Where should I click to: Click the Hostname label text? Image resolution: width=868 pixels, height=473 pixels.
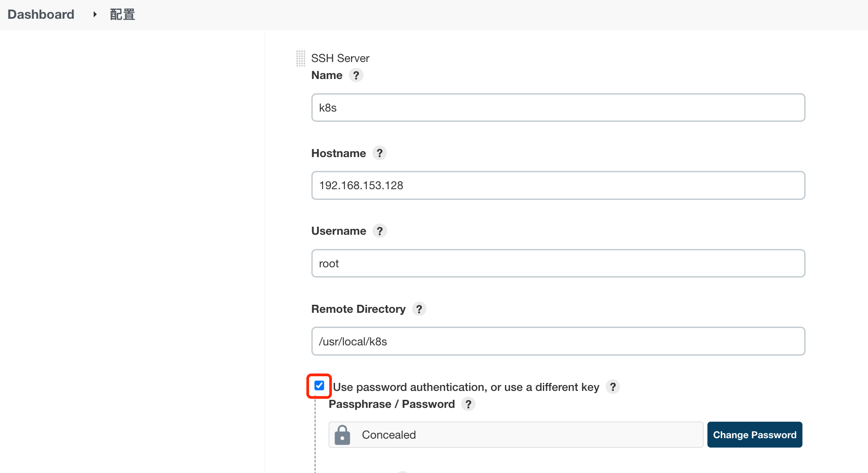339,153
